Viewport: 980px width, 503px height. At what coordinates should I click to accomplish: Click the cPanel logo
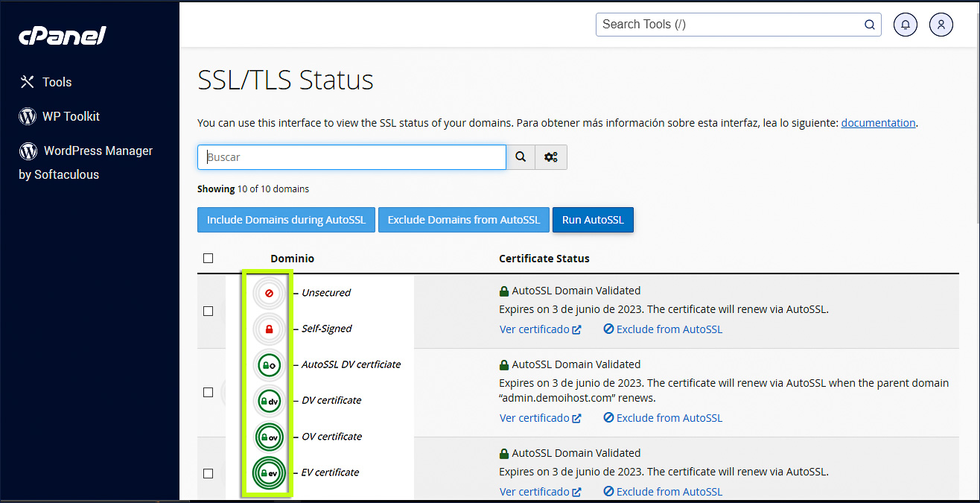(x=62, y=34)
